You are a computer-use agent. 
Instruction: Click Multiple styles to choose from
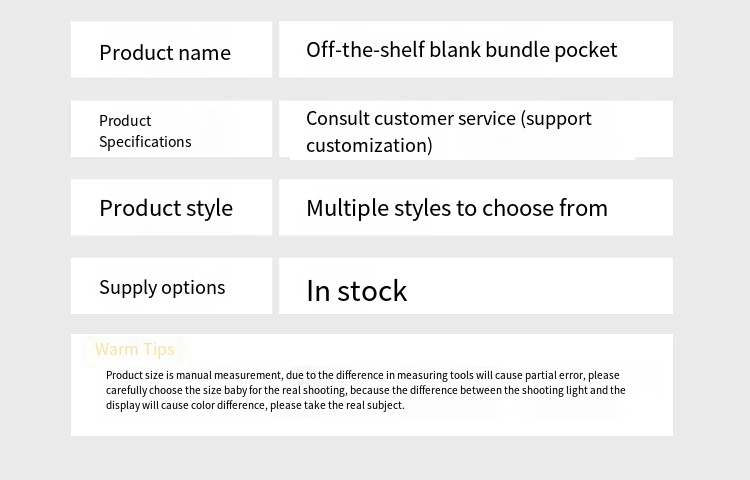pyautogui.click(x=457, y=208)
